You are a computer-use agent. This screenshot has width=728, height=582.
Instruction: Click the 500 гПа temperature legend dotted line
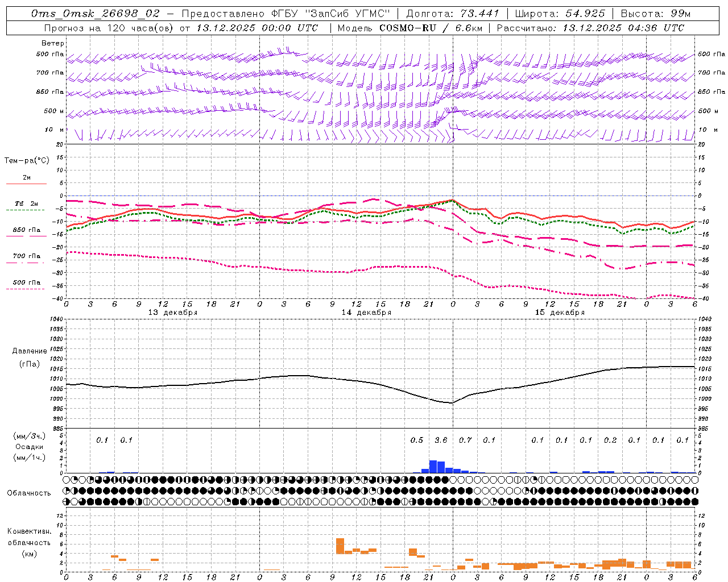(x=26, y=289)
